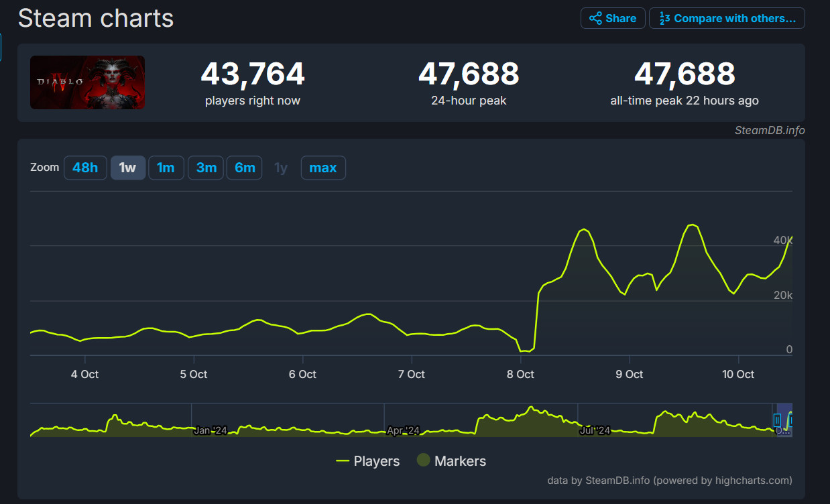
Task: Open the data by SteamDB.info credits link
Action: 670,480
